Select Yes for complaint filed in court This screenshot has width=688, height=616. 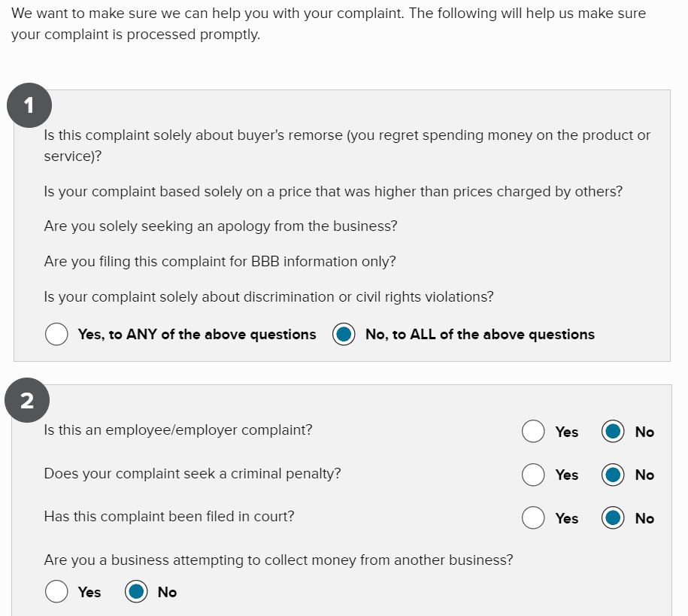pyautogui.click(x=534, y=518)
